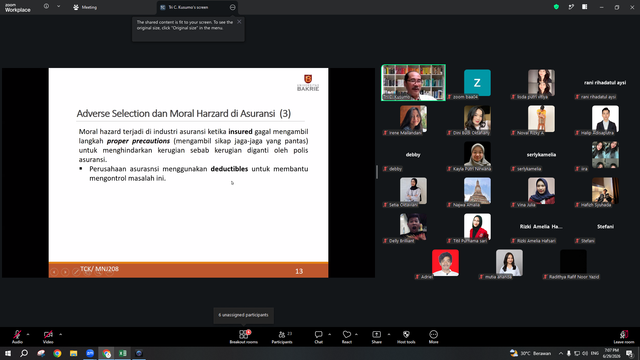
Task: Expand the dropdown beside meeting info
Action: (x=58, y=7)
